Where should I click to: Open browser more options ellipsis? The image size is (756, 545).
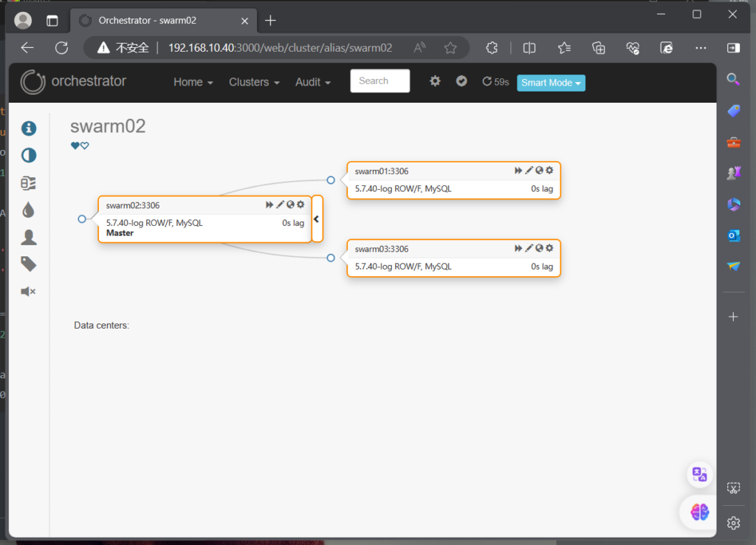(x=701, y=48)
